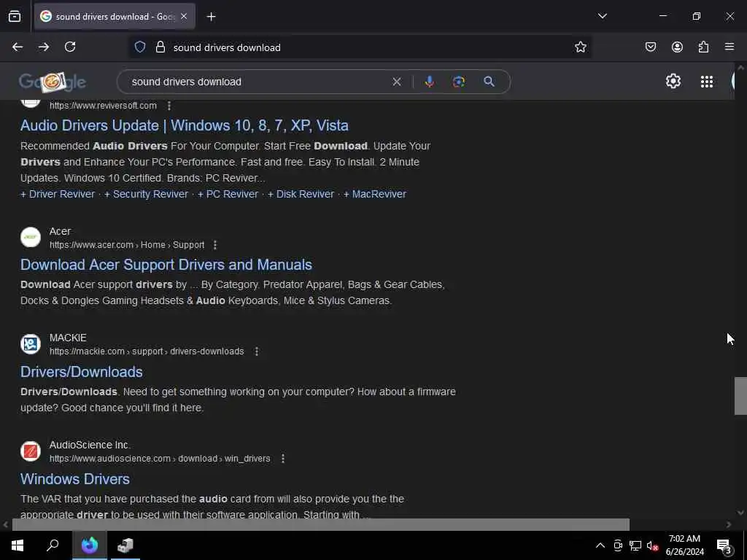747x560 pixels.
Task: Open Download Acer Support Drivers link
Action: tap(166, 265)
